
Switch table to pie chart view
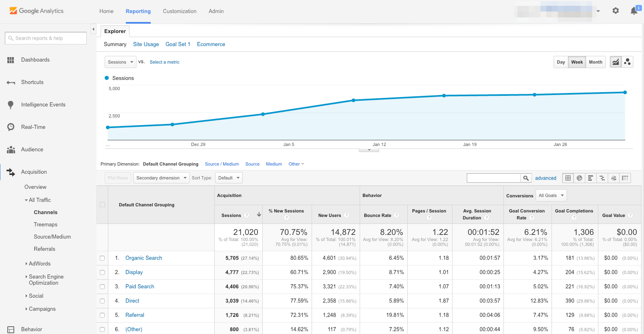pos(579,178)
